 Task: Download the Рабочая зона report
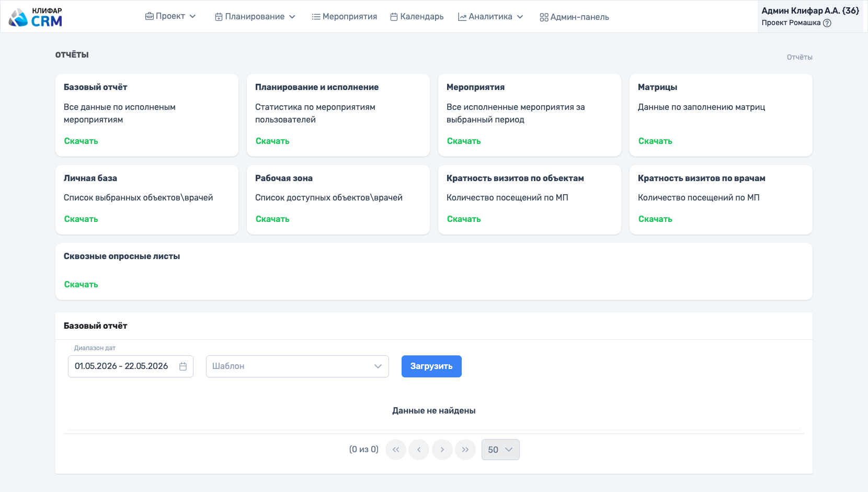point(272,219)
